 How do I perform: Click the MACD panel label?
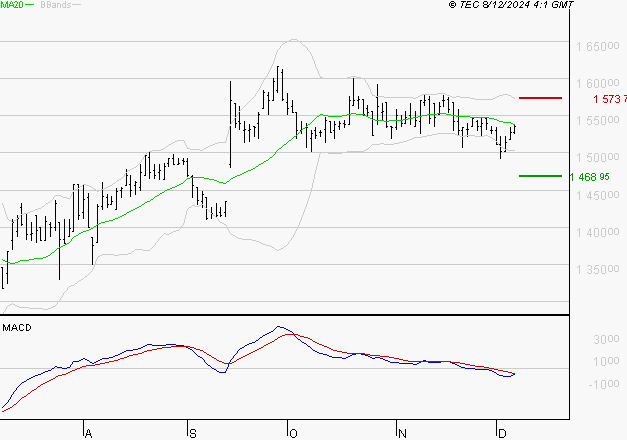[17, 328]
